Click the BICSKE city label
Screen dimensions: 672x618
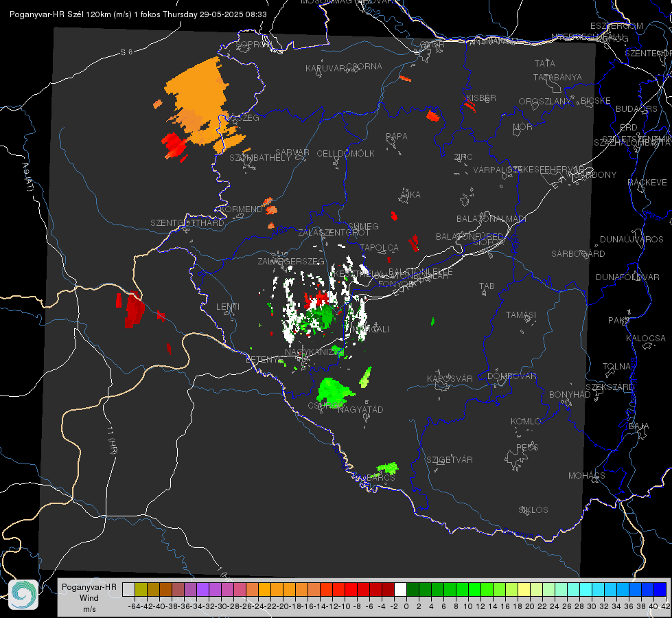[596, 100]
